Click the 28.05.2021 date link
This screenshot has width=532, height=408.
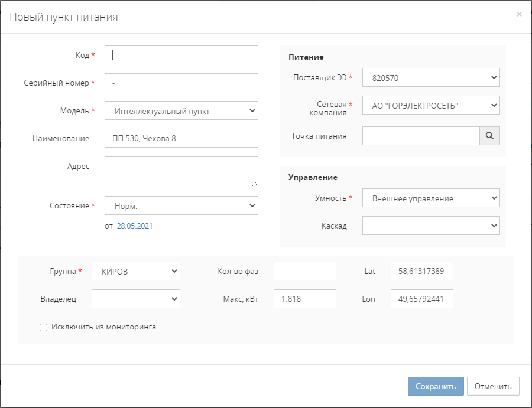click(135, 226)
